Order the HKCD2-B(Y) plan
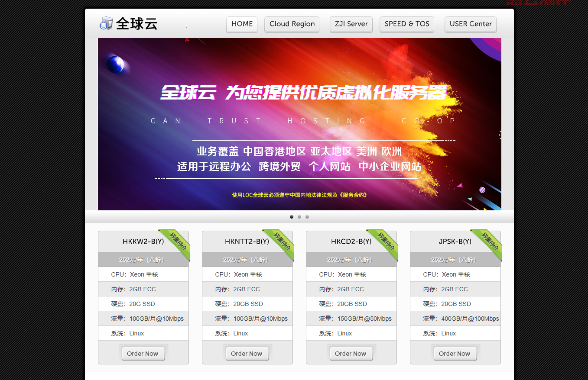Viewport: 588px width, 380px height. point(351,354)
